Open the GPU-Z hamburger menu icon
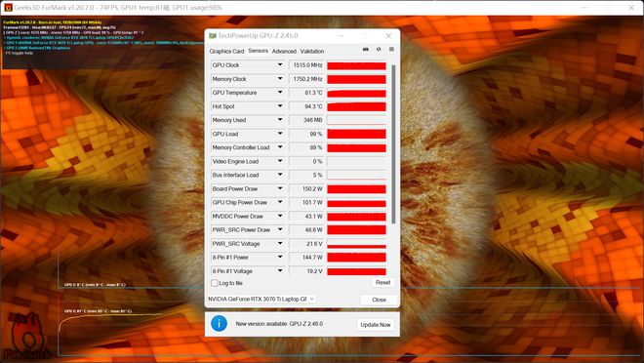644x363 pixels. point(391,49)
